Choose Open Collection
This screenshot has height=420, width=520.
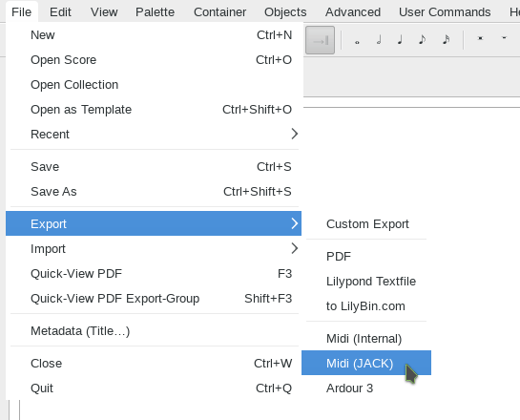(x=154, y=85)
